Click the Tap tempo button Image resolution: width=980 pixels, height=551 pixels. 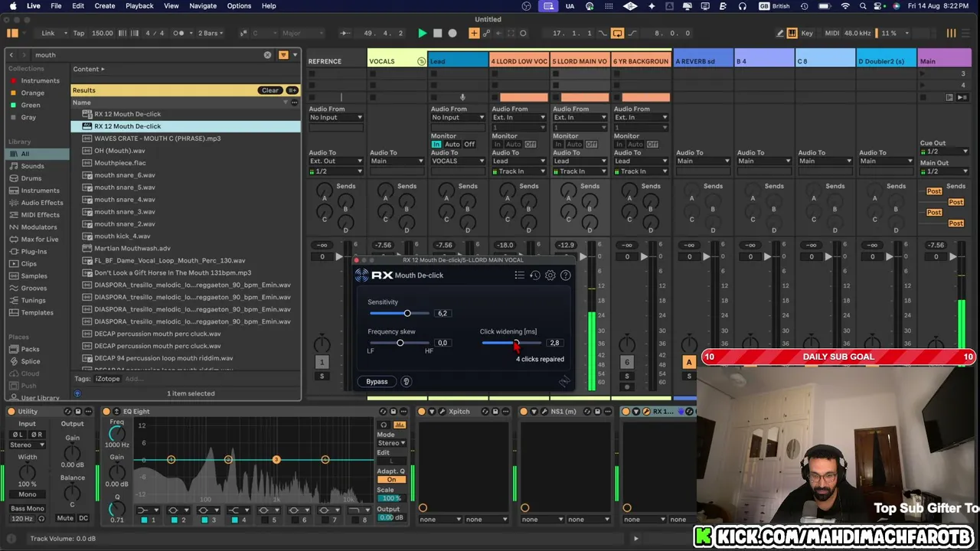click(79, 33)
